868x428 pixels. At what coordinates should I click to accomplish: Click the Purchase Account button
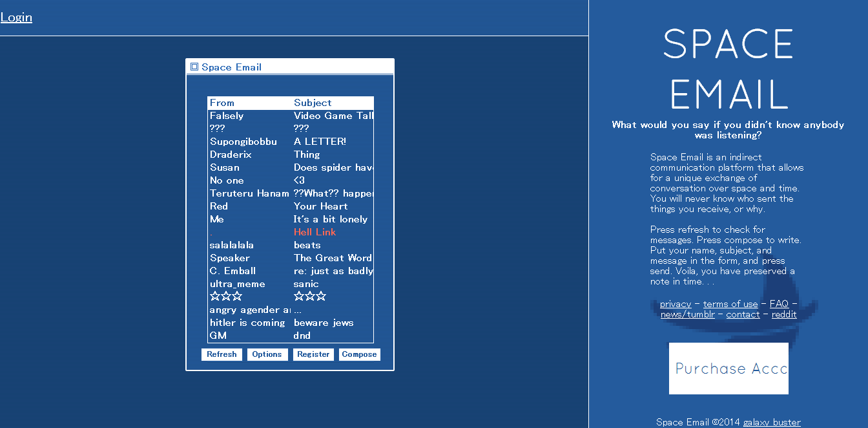tap(728, 369)
